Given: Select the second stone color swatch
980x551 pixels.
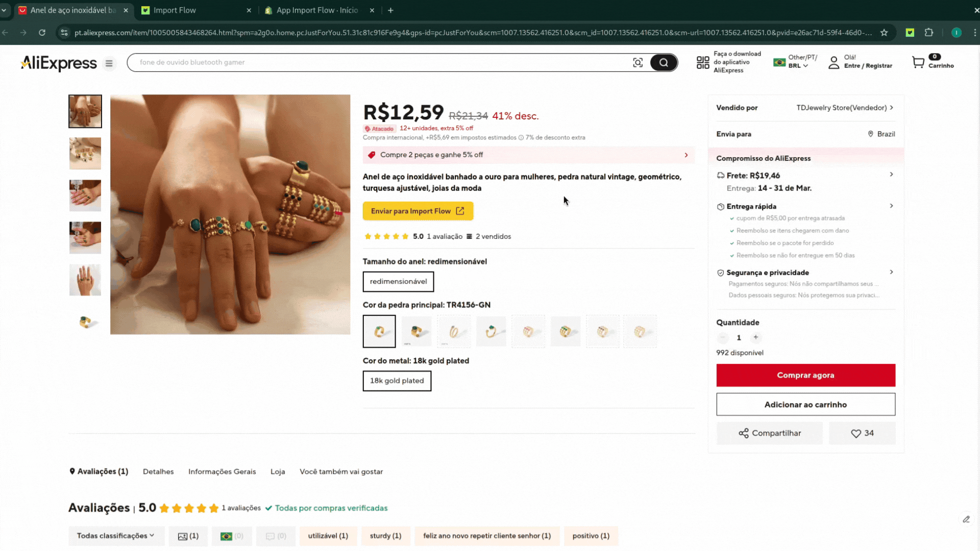Looking at the screenshot, I should click(416, 331).
